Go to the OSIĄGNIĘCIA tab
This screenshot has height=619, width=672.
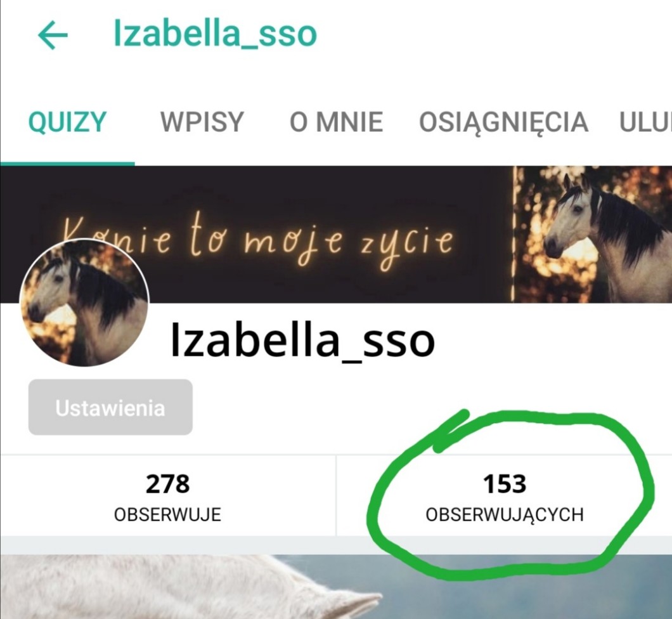click(x=503, y=122)
